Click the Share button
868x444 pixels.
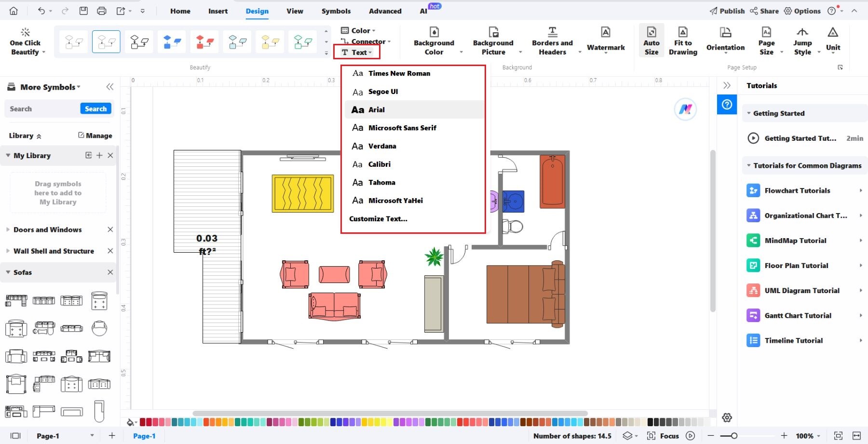coord(764,11)
